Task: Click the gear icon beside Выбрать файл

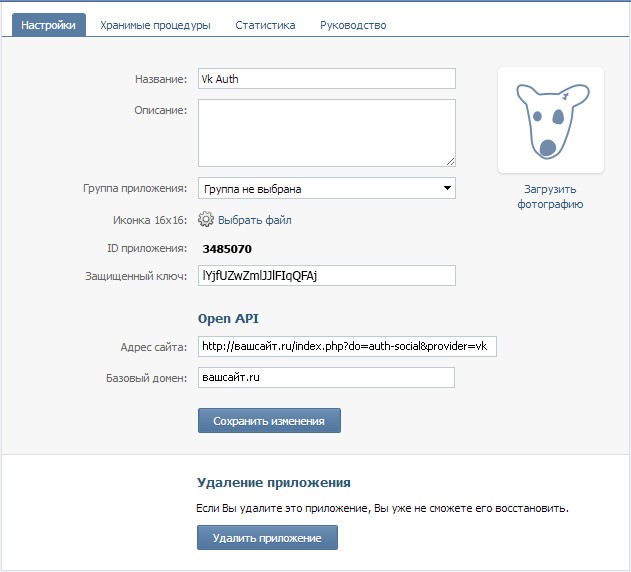Action: point(206,220)
